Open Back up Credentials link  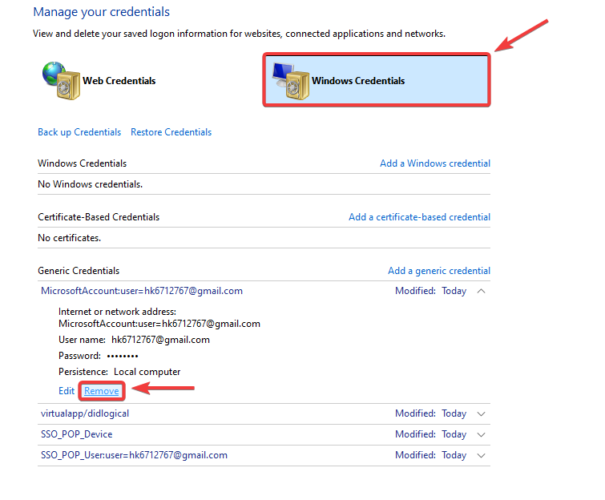(79, 132)
